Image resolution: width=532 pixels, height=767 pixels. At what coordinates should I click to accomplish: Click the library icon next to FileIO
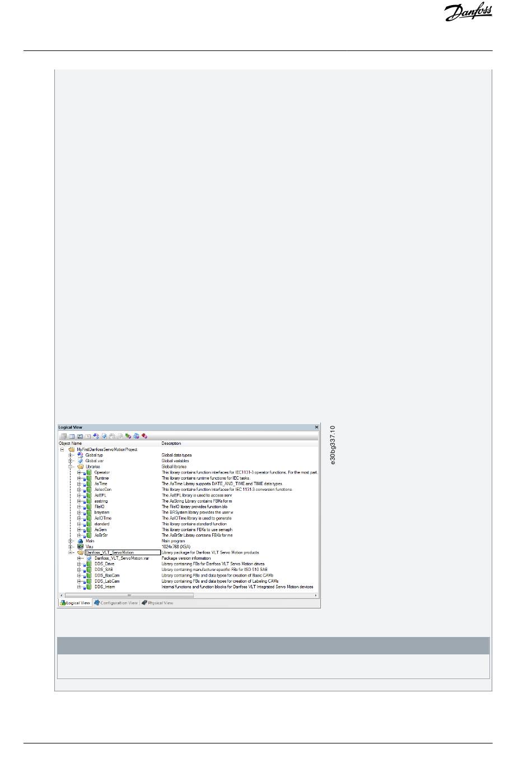[x=88, y=506]
